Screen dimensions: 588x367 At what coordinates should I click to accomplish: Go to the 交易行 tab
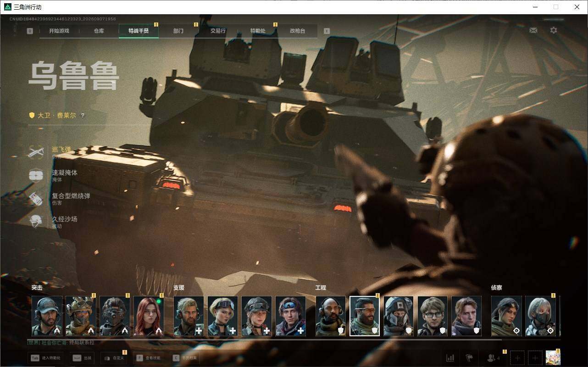click(218, 31)
